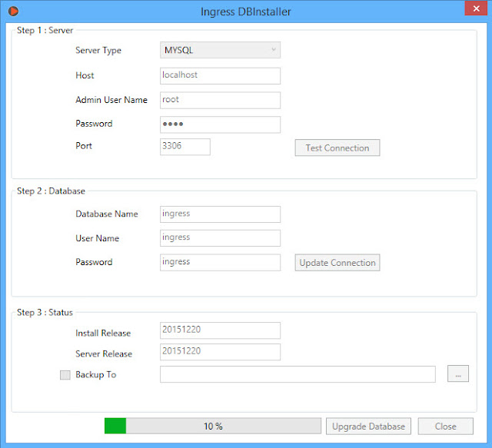Focus the Step 2 database Password field
The width and height of the screenshot is (492, 448).
pyautogui.click(x=220, y=263)
